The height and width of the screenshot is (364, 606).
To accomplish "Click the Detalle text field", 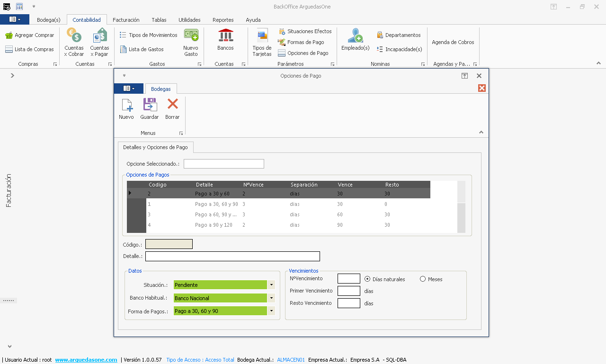I will point(232,256).
